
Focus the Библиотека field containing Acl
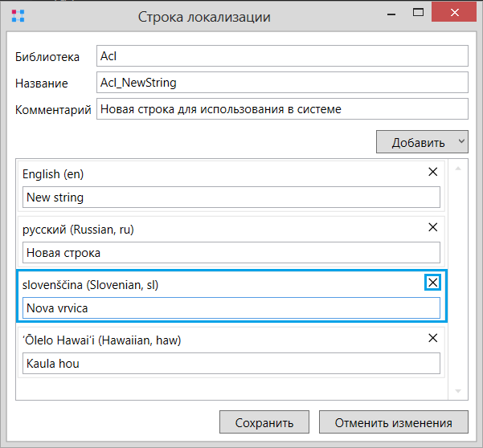click(282, 55)
